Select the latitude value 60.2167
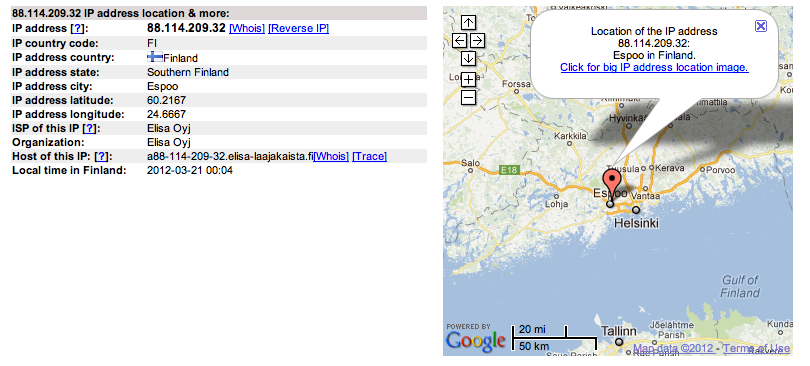Image resolution: width=810 pixels, height=366 pixels. [166, 100]
